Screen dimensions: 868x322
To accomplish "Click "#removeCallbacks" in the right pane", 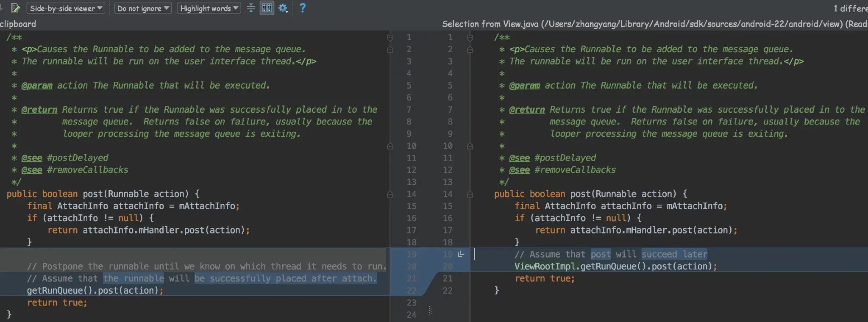I will [x=575, y=170].
